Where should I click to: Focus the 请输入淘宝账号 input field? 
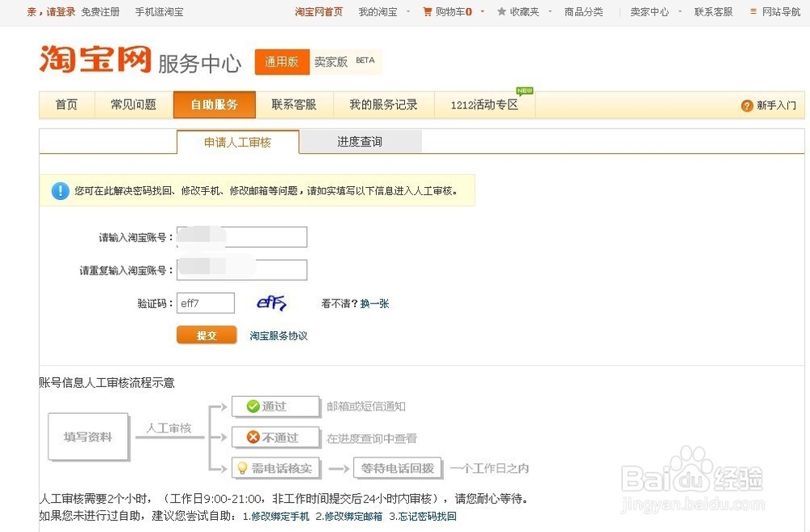click(241, 237)
